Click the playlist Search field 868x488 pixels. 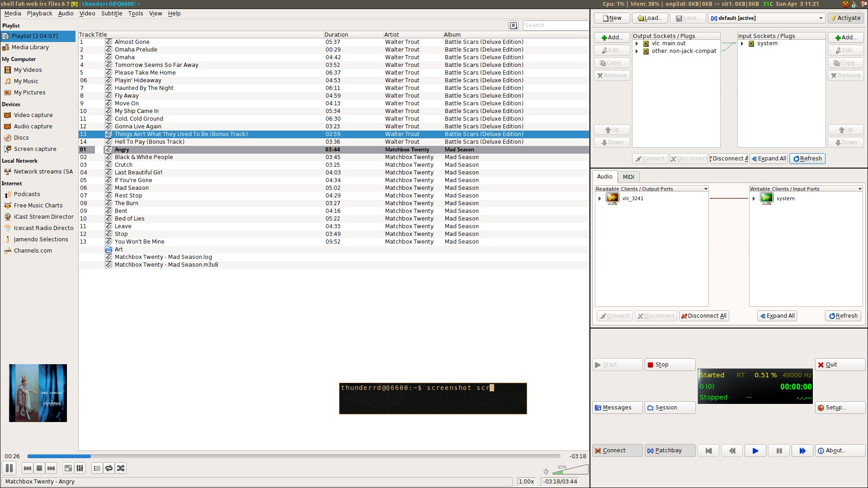pos(556,25)
